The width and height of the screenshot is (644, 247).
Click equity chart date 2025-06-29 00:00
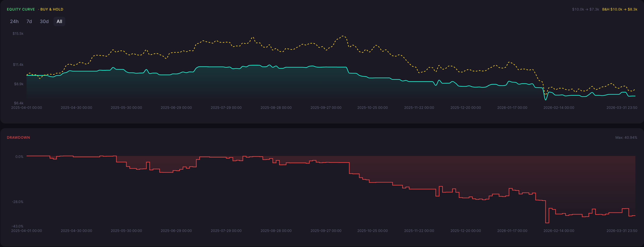(x=176, y=107)
